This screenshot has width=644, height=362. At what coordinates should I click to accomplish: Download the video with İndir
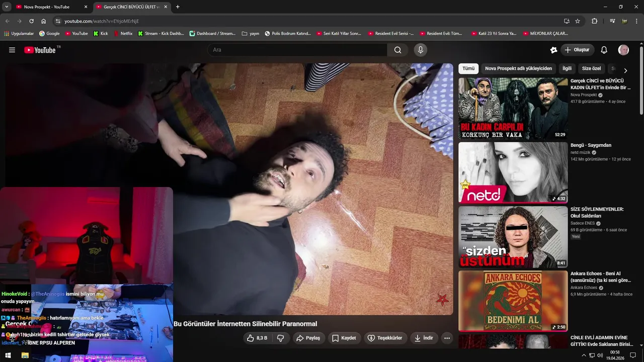coord(424,338)
